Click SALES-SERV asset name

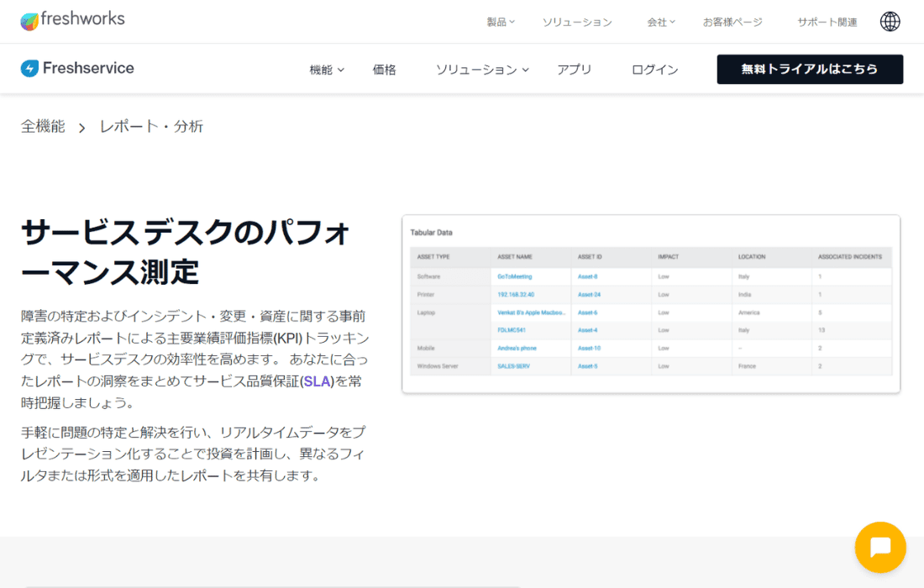513,366
